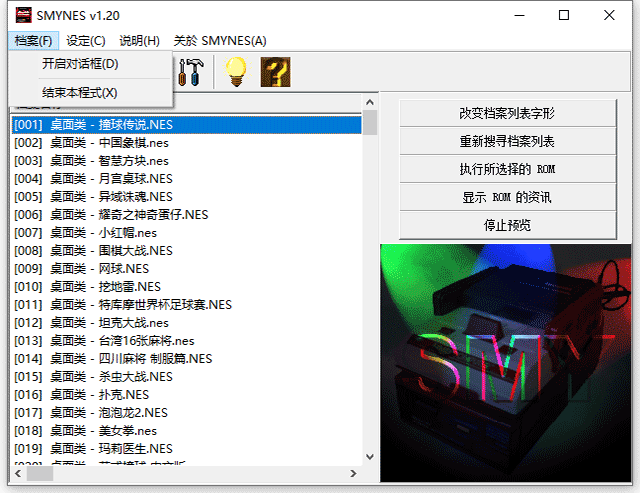This screenshot has width=640, height=493.
Task: Click the 停止预览 button
Action: pos(507,225)
